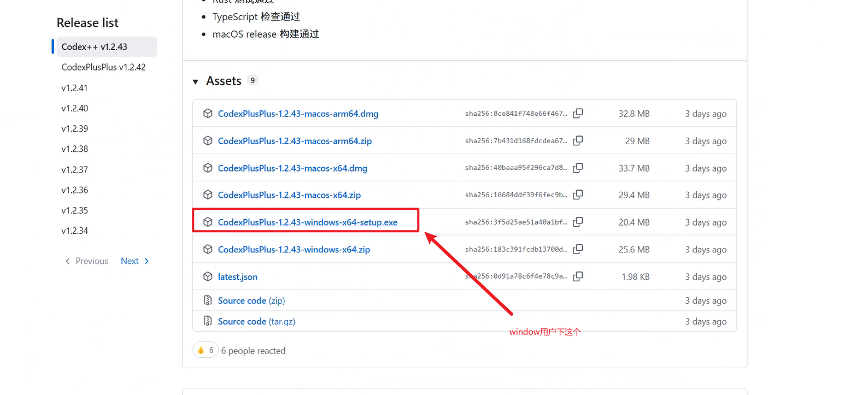Click the Assets count badge '9'
Screen dimensions: 868x395
pos(253,80)
